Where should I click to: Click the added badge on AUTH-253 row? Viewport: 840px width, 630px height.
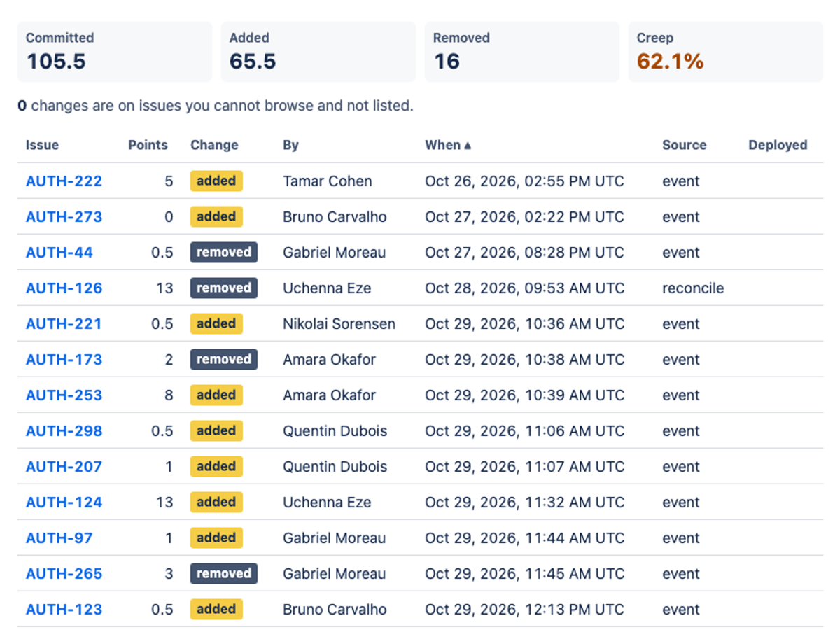coord(216,395)
